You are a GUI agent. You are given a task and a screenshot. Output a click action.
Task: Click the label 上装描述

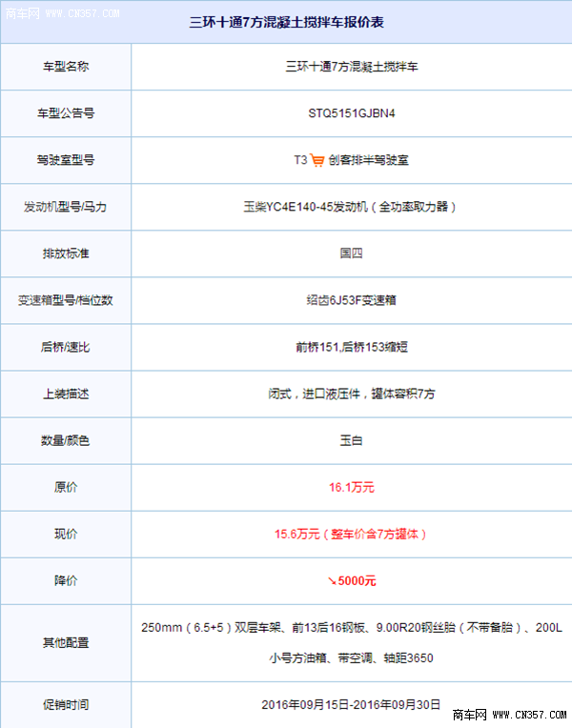coord(66,394)
